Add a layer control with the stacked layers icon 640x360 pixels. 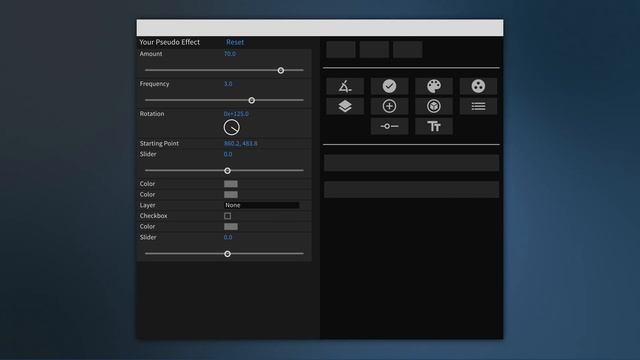(x=345, y=106)
